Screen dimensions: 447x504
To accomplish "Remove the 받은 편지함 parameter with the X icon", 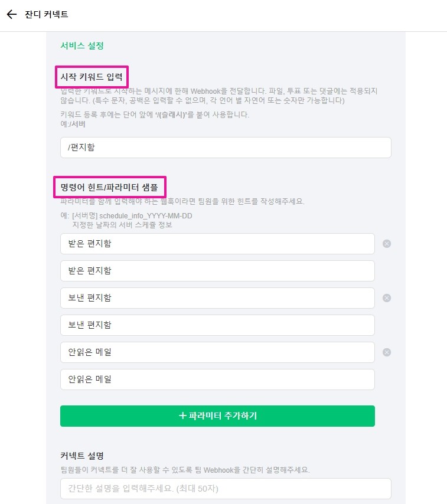I will [387, 244].
